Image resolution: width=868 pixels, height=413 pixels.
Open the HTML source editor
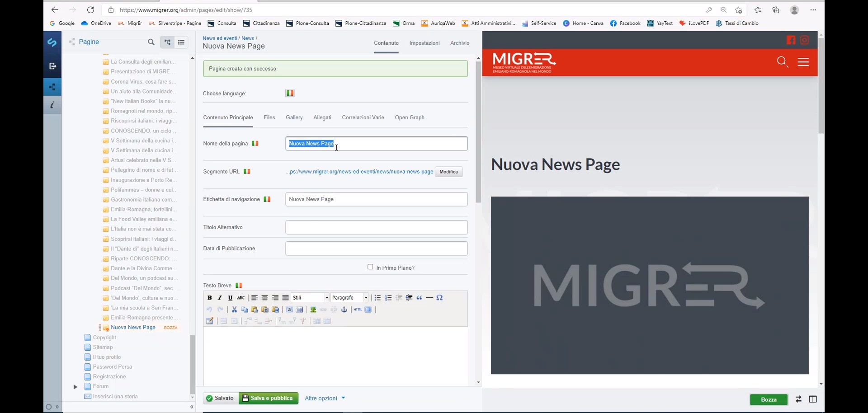(358, 310)
